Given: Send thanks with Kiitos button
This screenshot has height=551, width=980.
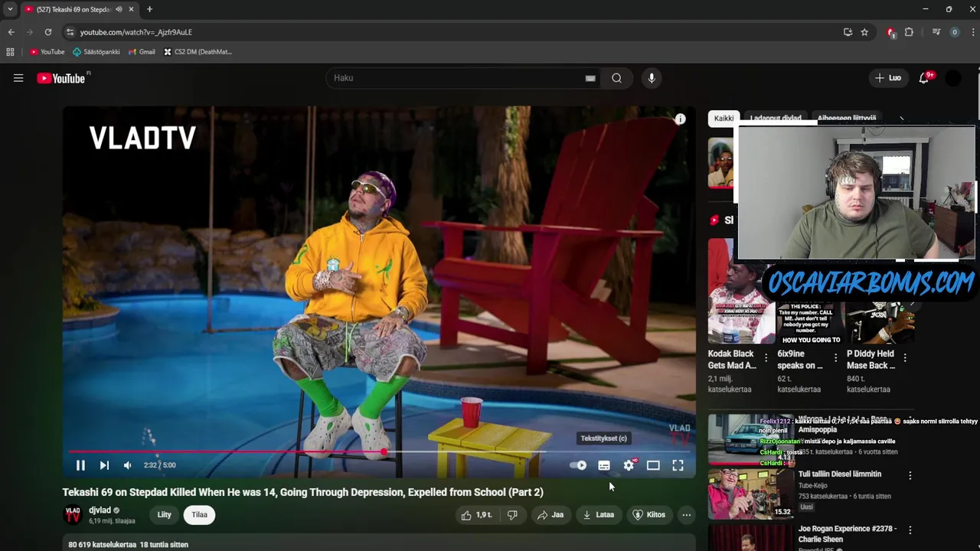Looking at the screenshot, I should 648,515.
